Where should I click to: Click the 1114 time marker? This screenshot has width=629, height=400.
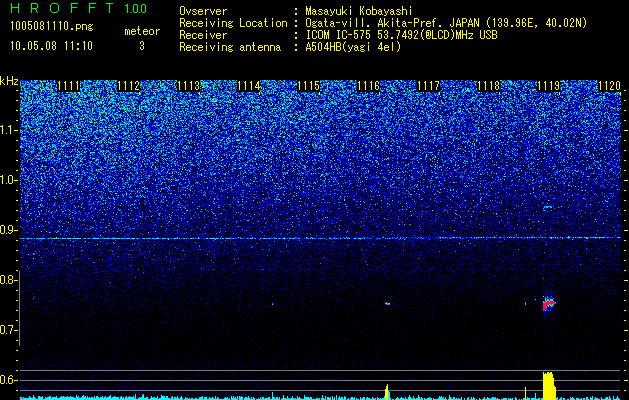coord(249,86)
